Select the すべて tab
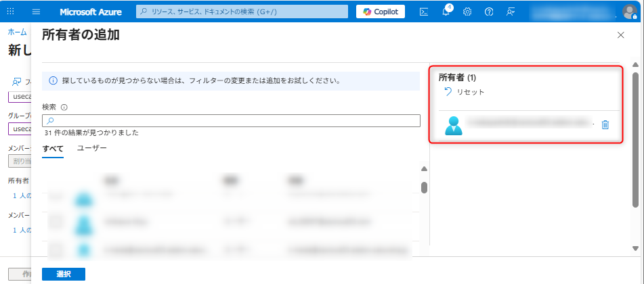Screen dimensions: 644x284 tap(53, 149)
